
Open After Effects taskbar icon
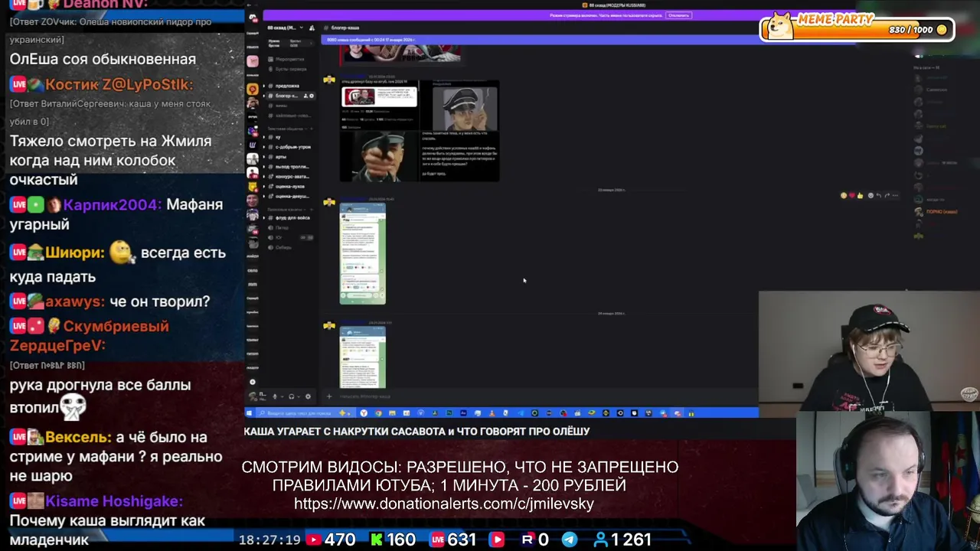(463, 413)
